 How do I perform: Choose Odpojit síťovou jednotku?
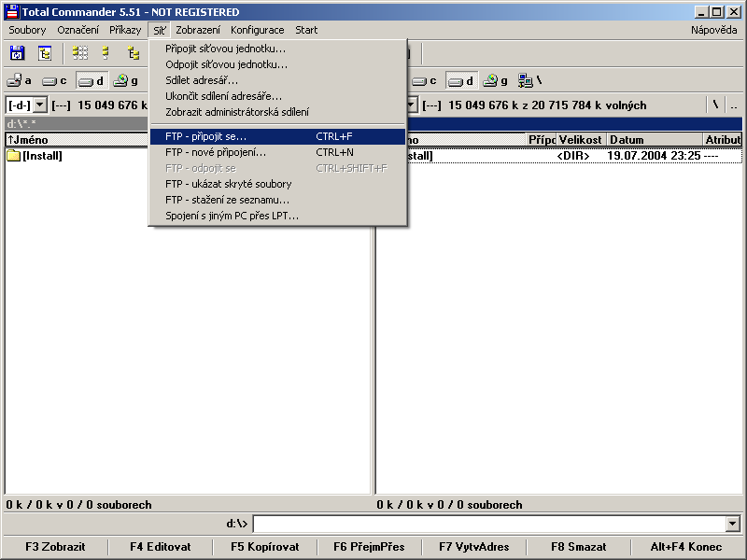278,64
